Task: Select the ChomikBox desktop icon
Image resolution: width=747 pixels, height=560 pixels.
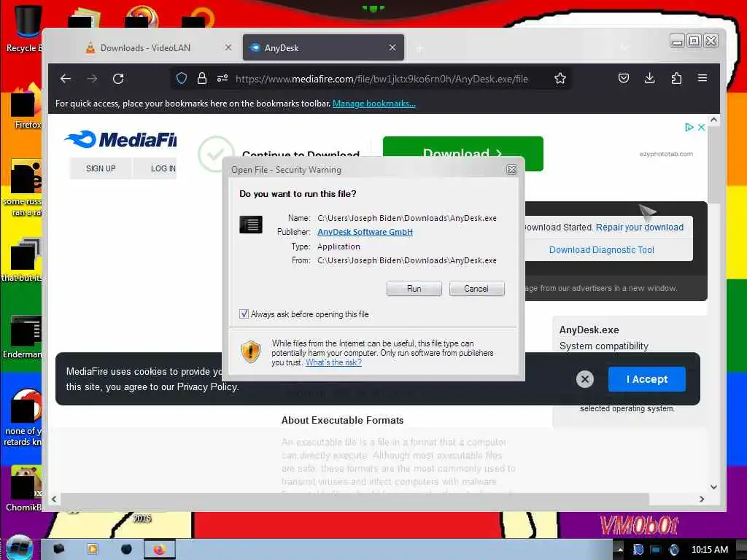Action: click(x=24, y=488)
